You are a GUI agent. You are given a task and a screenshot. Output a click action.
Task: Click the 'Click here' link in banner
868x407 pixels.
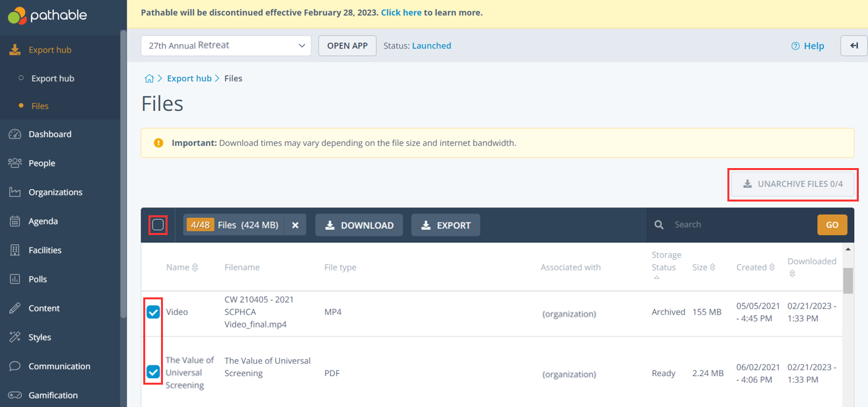(401, 12)
